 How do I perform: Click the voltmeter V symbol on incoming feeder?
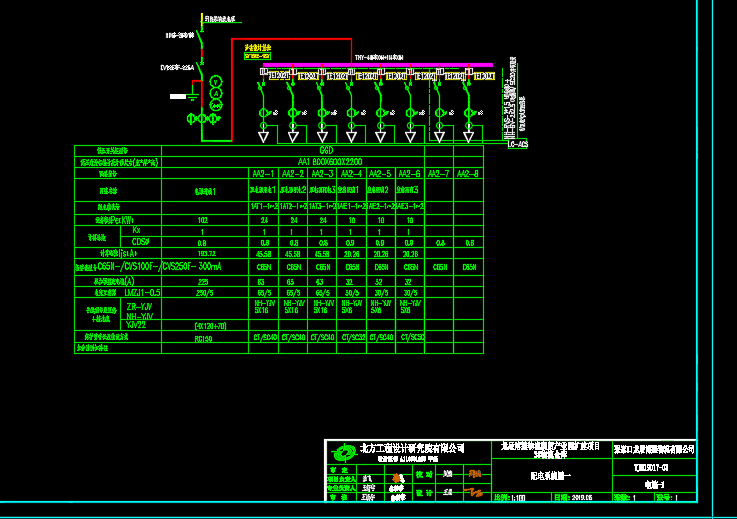point(213,80)
